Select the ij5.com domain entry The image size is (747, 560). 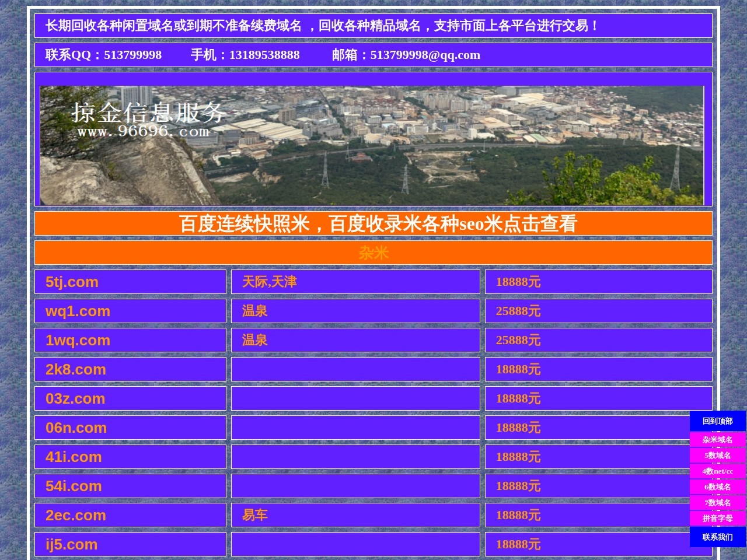[72, 544]
